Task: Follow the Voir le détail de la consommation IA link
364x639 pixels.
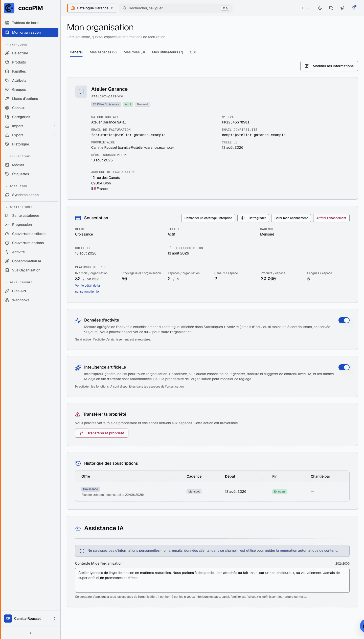Action: (x=87, y=289)
